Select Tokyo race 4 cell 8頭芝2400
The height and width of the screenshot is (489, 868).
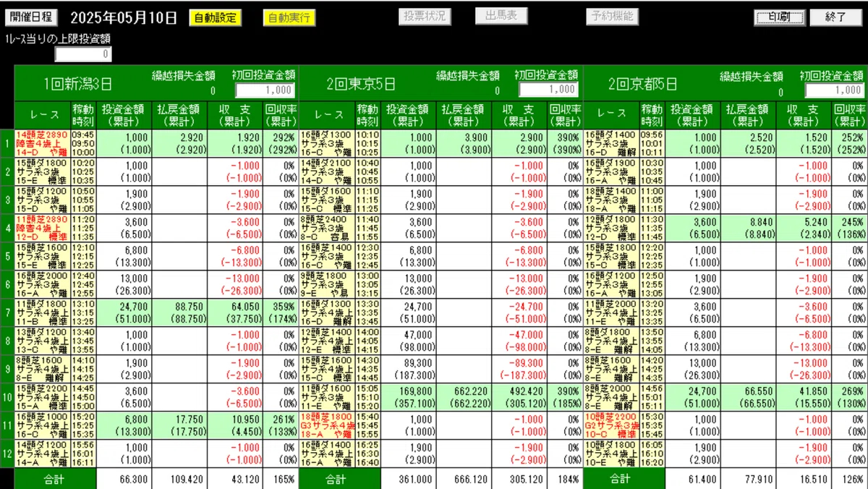(326, 227)
